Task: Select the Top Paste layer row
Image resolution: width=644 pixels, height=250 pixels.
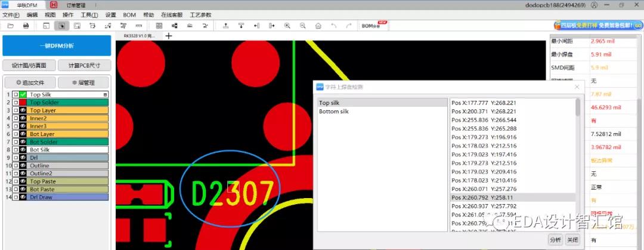Action: [60, 181]
